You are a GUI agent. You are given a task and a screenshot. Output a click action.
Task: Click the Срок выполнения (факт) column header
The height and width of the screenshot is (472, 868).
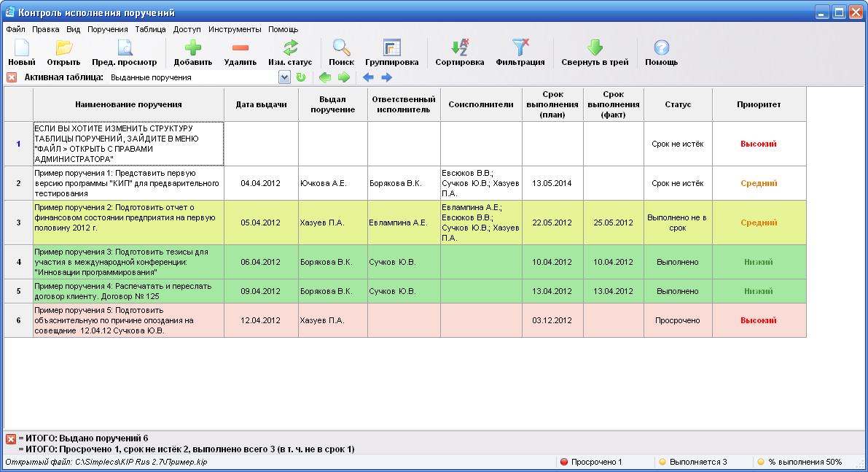614,104
